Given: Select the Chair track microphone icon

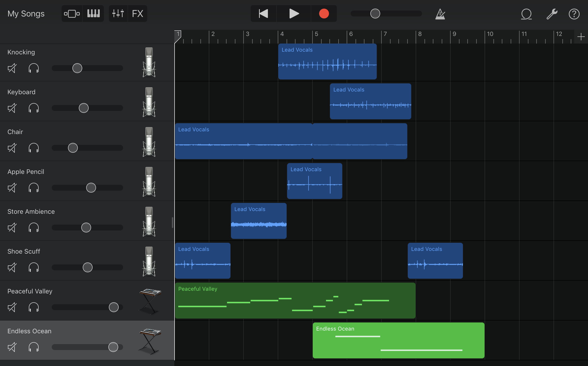Looking at the screenshot, I should point(149,142).
